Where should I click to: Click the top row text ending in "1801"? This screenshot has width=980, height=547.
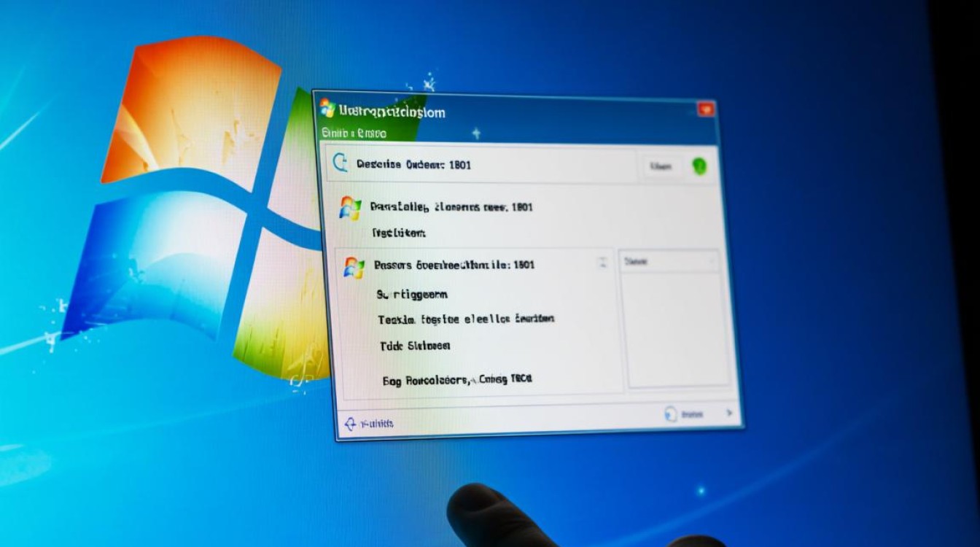[x=413, y=165]
